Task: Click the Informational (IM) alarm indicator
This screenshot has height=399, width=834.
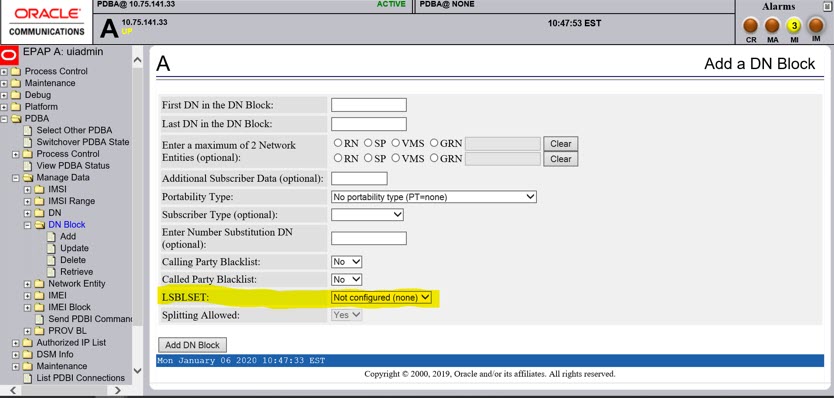Action: (816, 25)
